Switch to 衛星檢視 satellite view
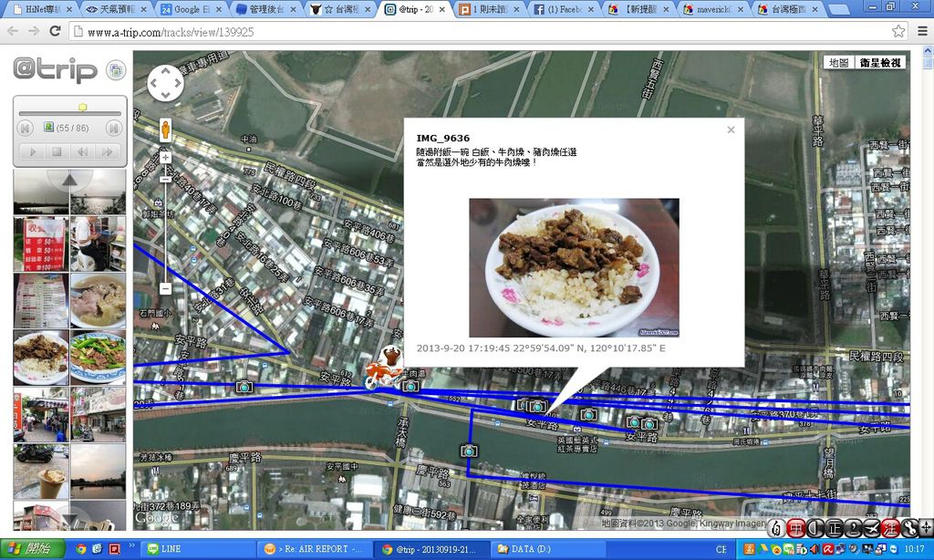The image size is (934, 560). [880, 63]
